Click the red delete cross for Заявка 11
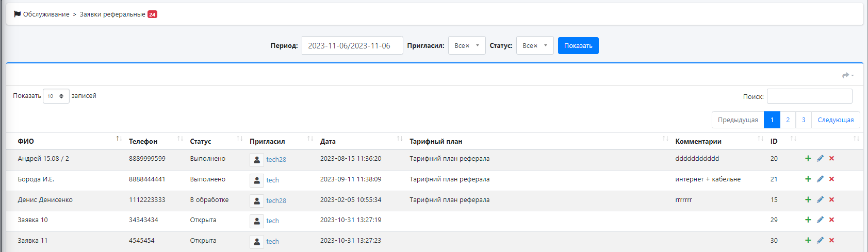The width and height of the screenshot is (868, 252). (x=831, y=241)
